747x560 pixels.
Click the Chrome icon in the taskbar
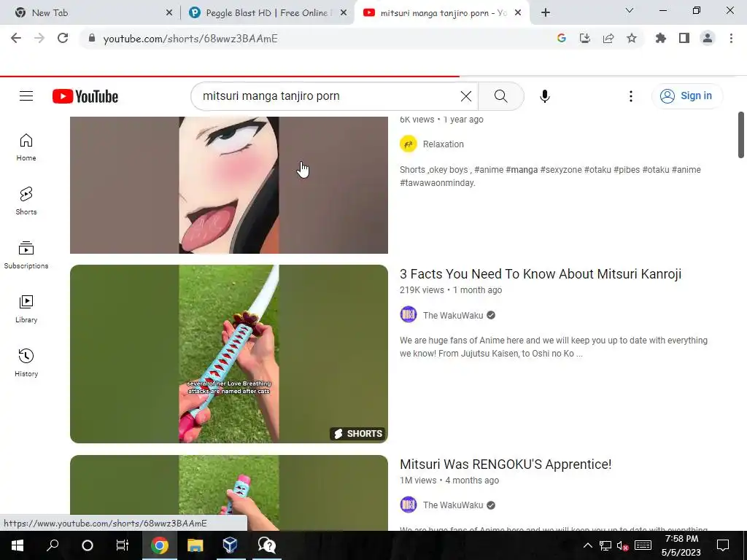tap(160, 545)
